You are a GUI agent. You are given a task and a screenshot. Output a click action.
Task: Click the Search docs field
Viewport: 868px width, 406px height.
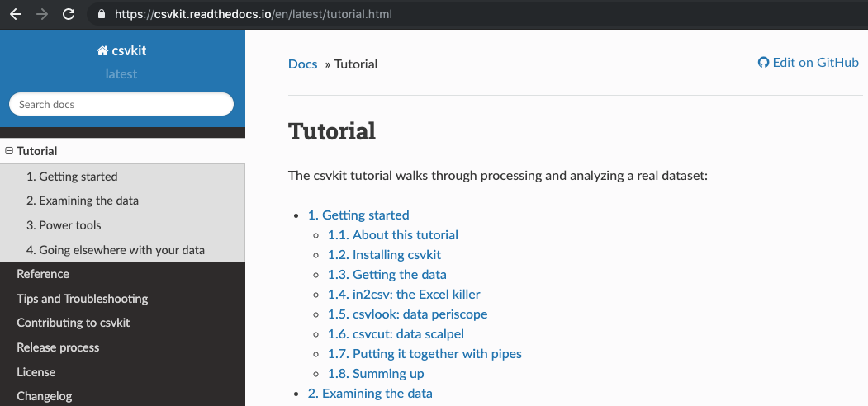coord(121,104)
